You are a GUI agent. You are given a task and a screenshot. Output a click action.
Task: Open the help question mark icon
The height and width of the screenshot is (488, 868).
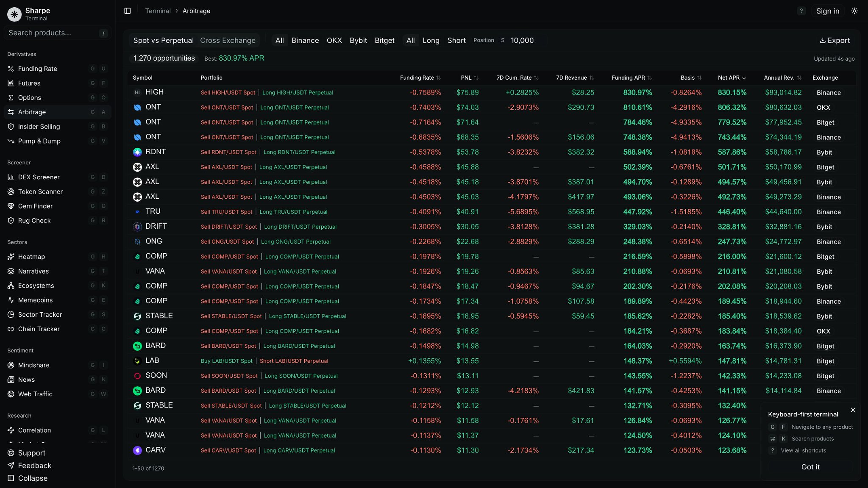click(801, 11)
